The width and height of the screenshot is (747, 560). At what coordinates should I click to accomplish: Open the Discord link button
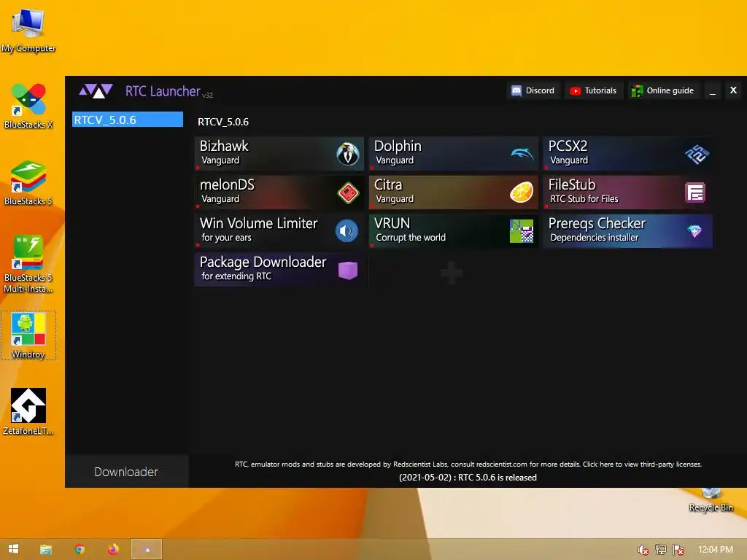click(533, 90)
